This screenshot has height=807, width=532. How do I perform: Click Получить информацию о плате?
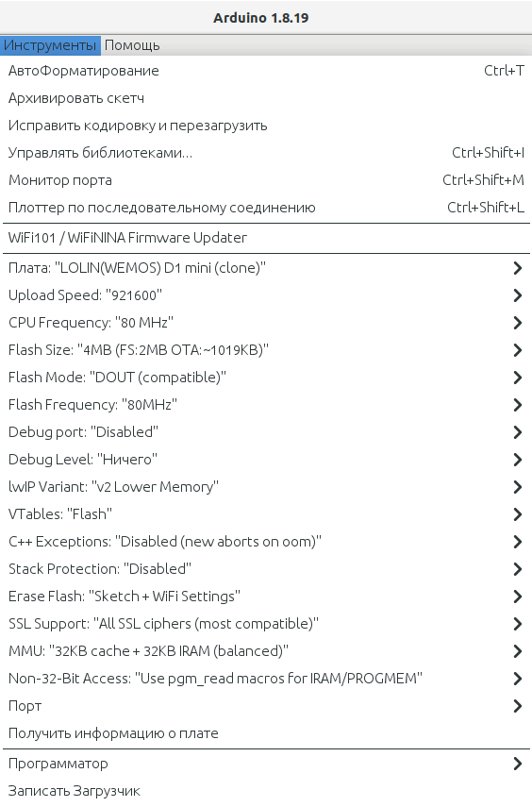266,733
